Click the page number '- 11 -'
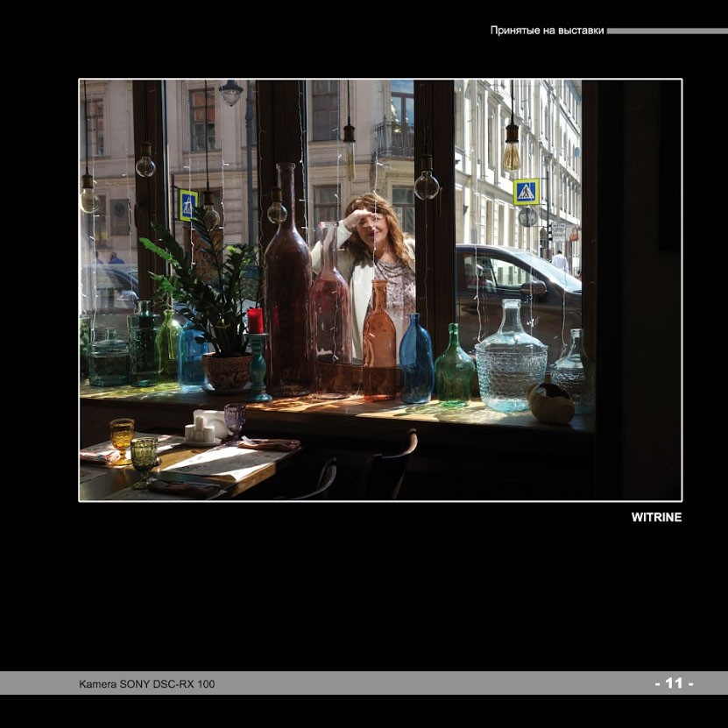Viewport: 728px width, 728px height. point(675,683)
